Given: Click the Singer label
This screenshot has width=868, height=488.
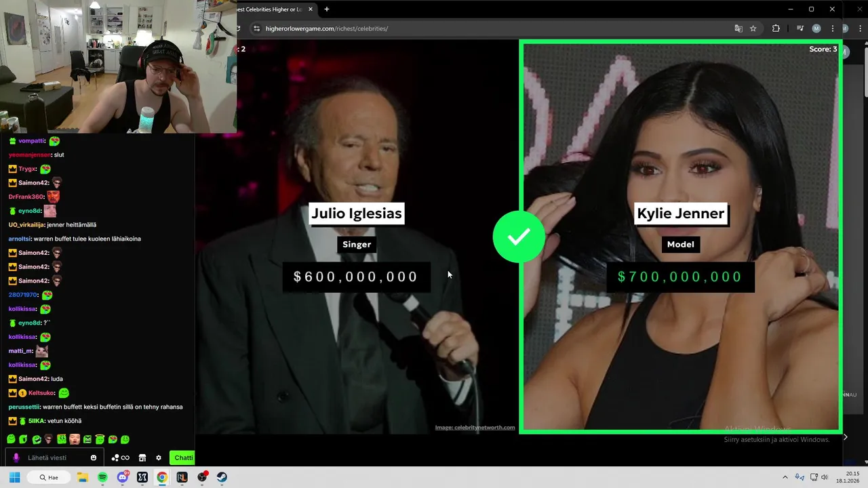Looking at the screenshot, I should coord(357,245).
